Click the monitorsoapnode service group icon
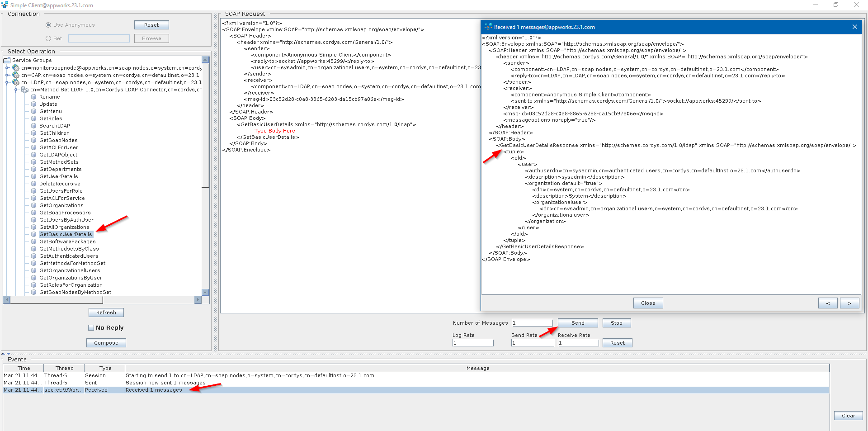Viewport: 868px width, 431px height. click(16, 68)
